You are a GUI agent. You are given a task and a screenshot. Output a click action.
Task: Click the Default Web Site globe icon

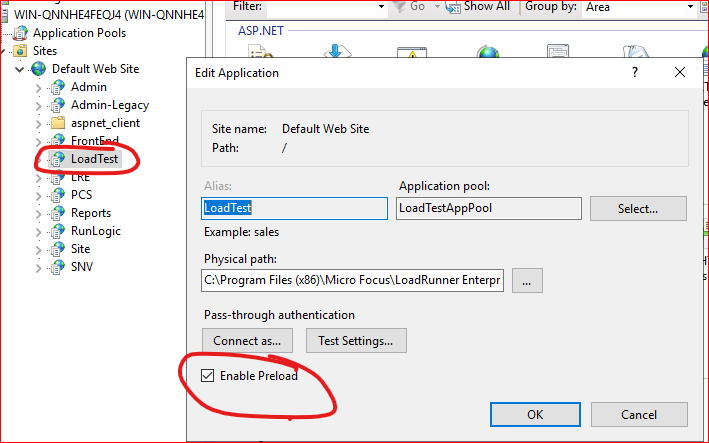38,69
